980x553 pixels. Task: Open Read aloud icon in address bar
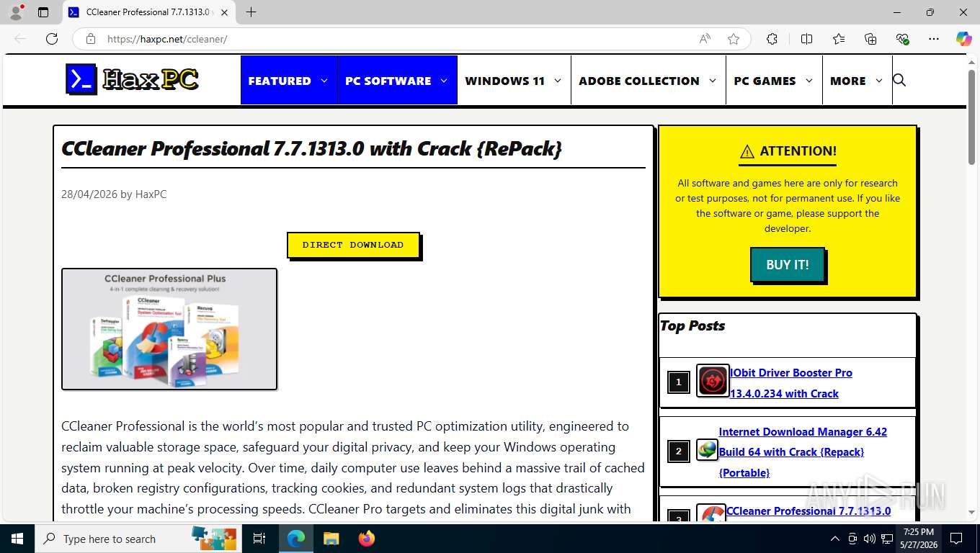point(705,39)
